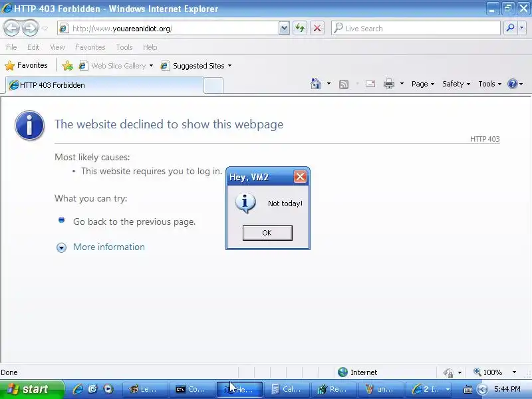532x399 pixels.
Task: Open the search provider options dropdown
Action: pyautogui.click(x=522, y=28)
